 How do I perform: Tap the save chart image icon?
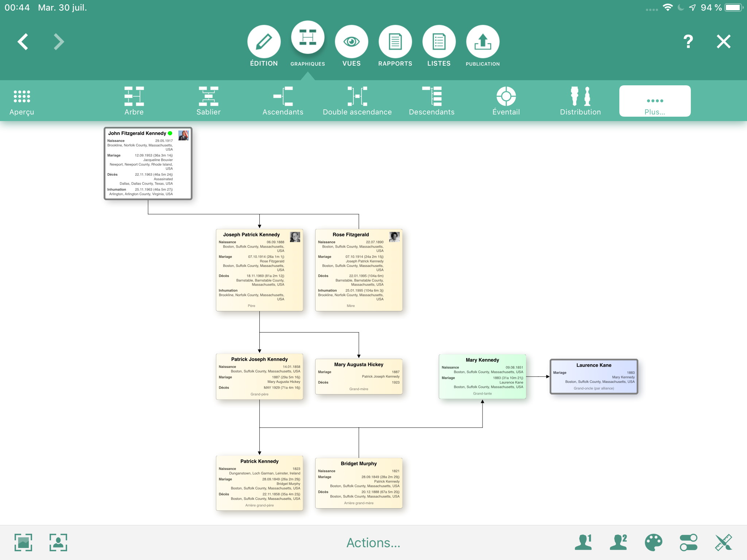click(x=23, y=542)
